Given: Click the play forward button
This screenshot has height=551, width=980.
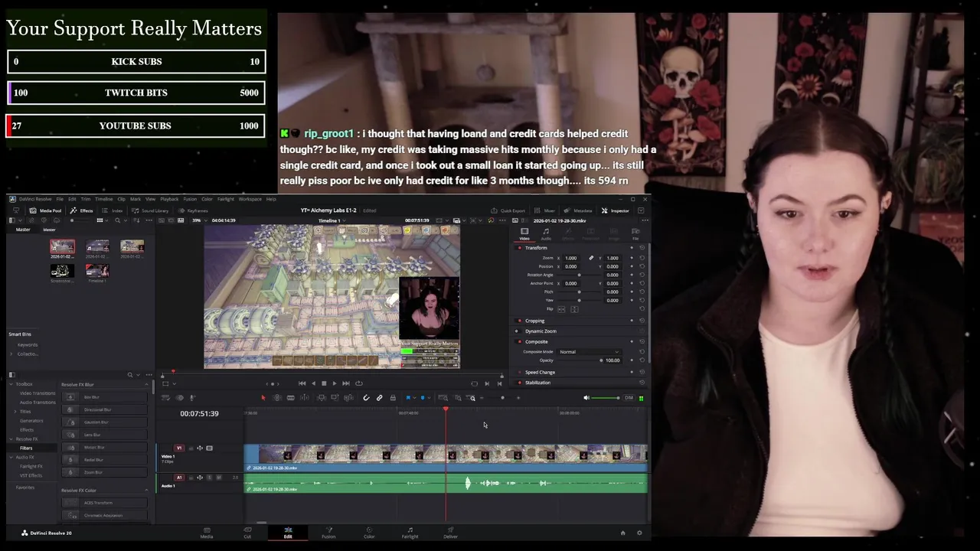Looking at the screenshot, I should coord(335,383).
